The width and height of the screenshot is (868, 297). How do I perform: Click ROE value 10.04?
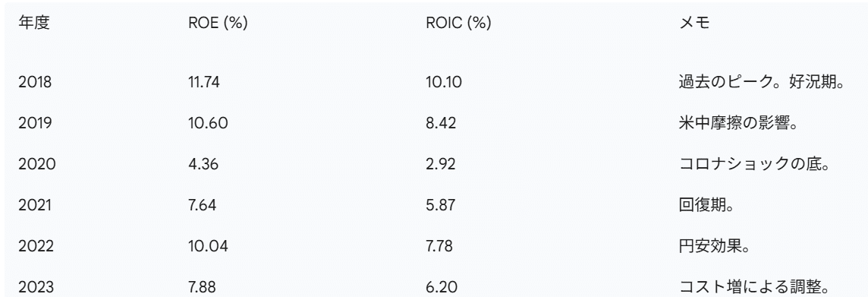pos(208,246)
